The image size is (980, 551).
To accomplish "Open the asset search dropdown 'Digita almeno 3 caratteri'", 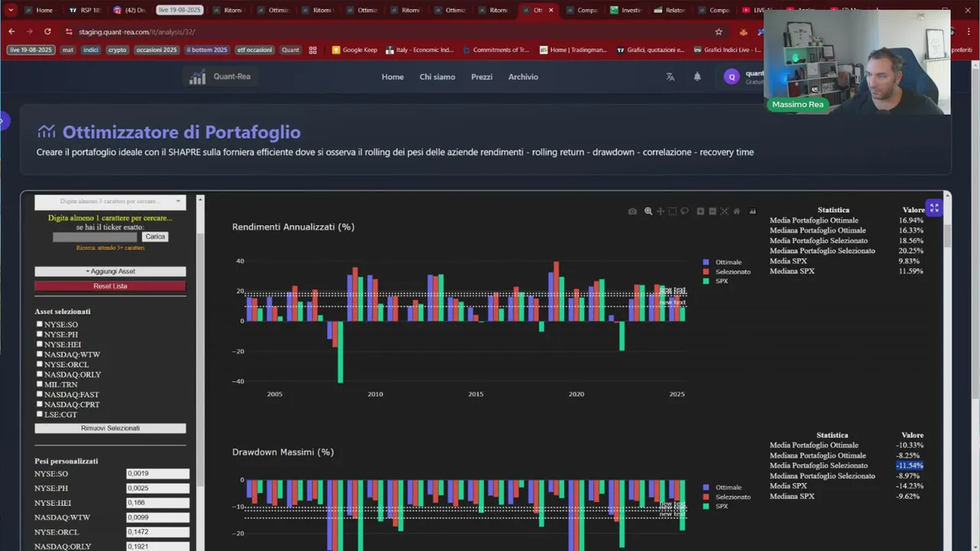I will pyautogui.click(x=110, y=201).
